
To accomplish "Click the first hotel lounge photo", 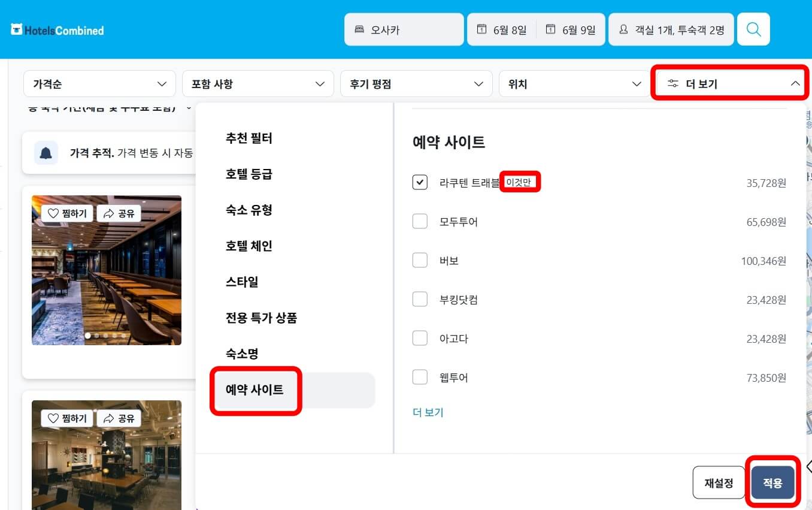I will coord(107,270).
